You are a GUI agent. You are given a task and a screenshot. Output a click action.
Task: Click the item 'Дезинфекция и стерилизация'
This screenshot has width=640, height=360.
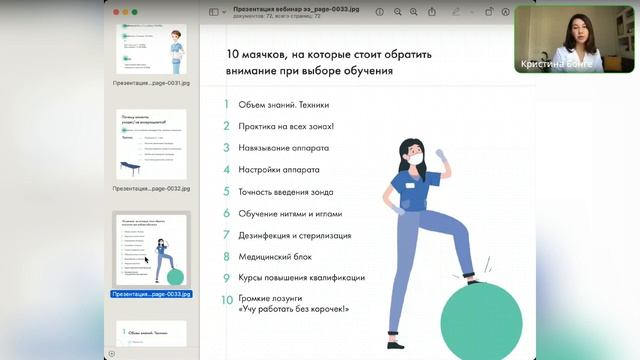click(x=295, y=236)
